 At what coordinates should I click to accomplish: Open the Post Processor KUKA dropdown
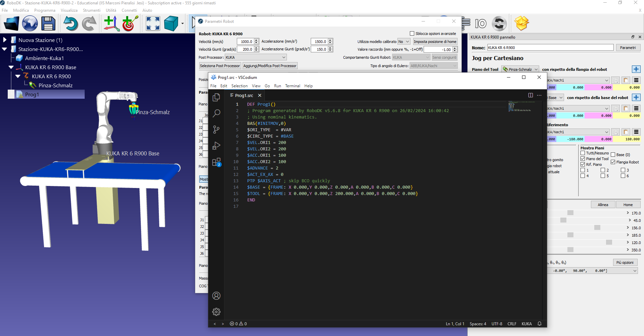click(x=256, y=57)
